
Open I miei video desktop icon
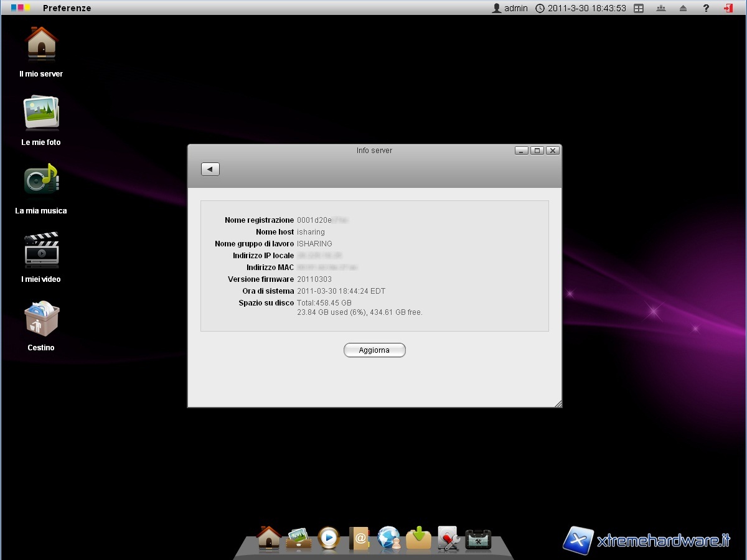pos(41,250)
